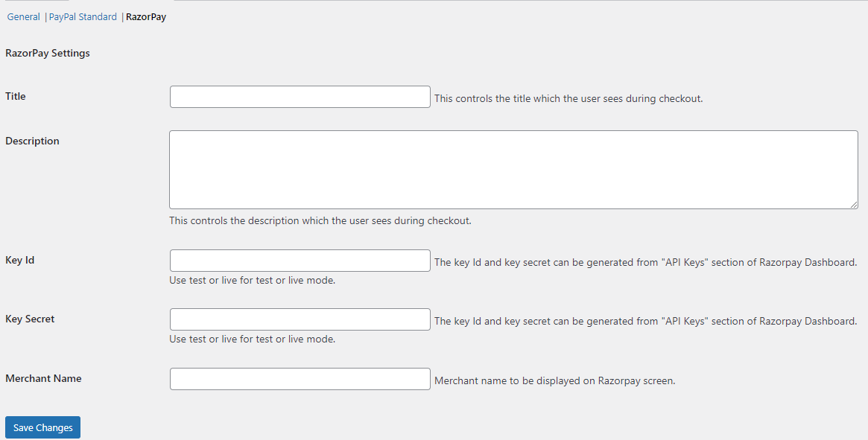Click the Merchant Name label
868x440 pixels.
(x=43, y=378)
